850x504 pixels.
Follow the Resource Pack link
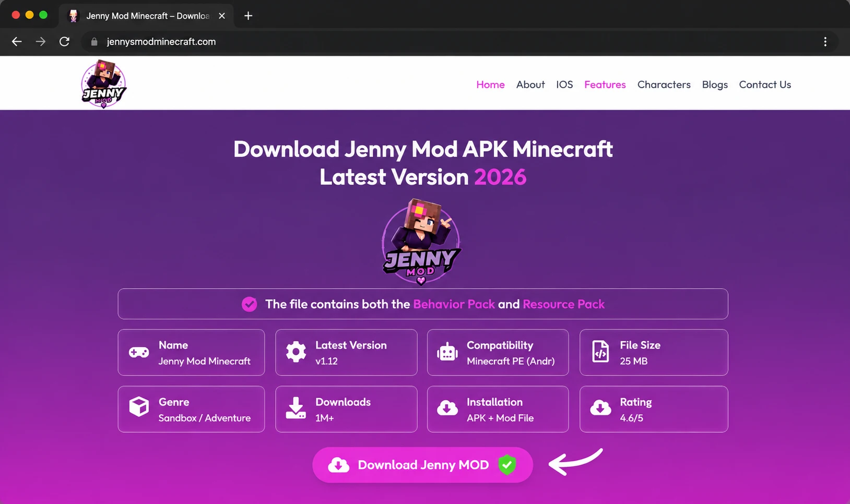tap(563, 304)
